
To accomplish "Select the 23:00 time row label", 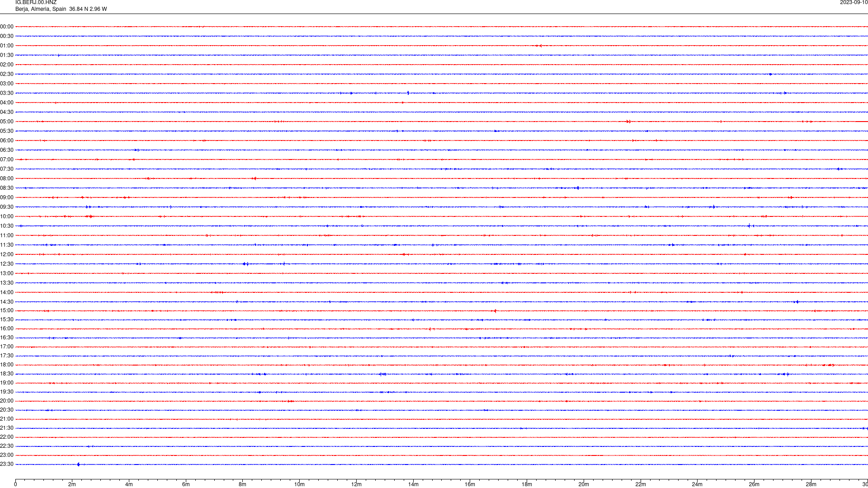I will click(7, 455).
